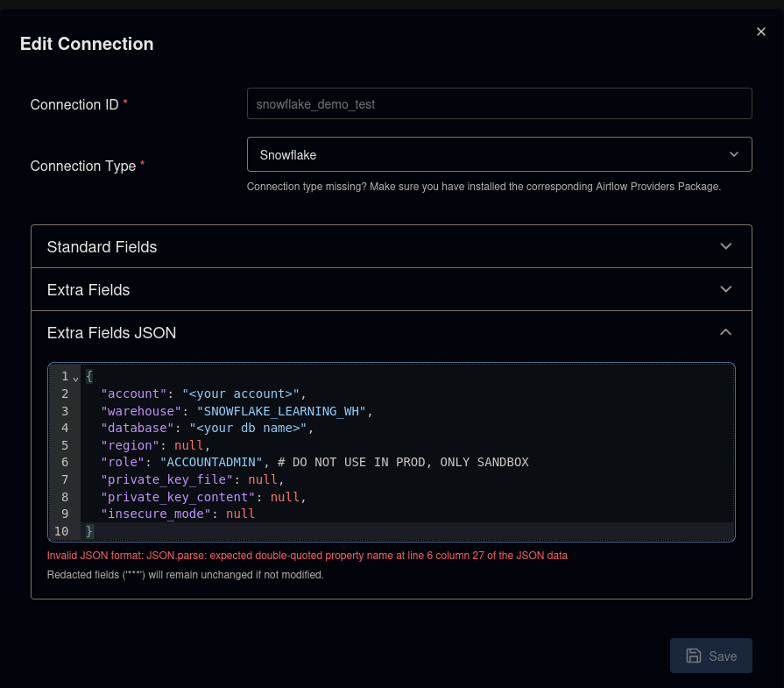784x688 pixels.
Task: Click the Save button
Action: pos(710,656)
